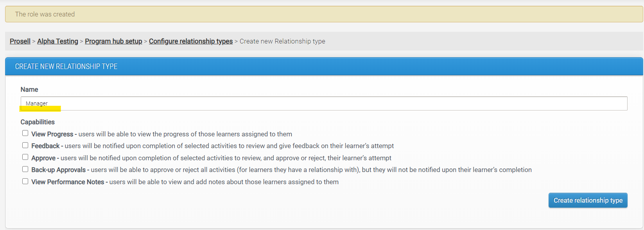The height and width of the screenshot is (230, 644).
Task: Go back to Configure relationship types
Action: pos(191,41)
